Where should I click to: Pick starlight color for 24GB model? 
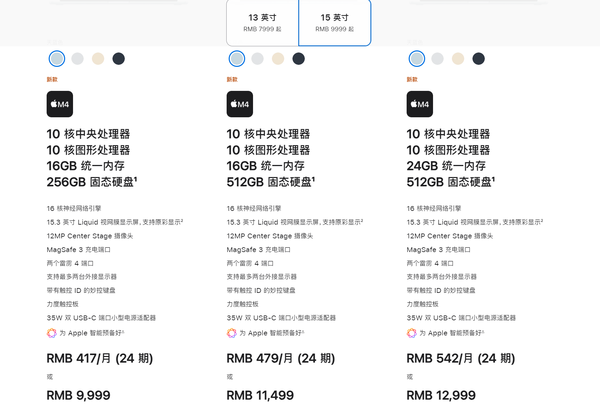click(458, 59)
